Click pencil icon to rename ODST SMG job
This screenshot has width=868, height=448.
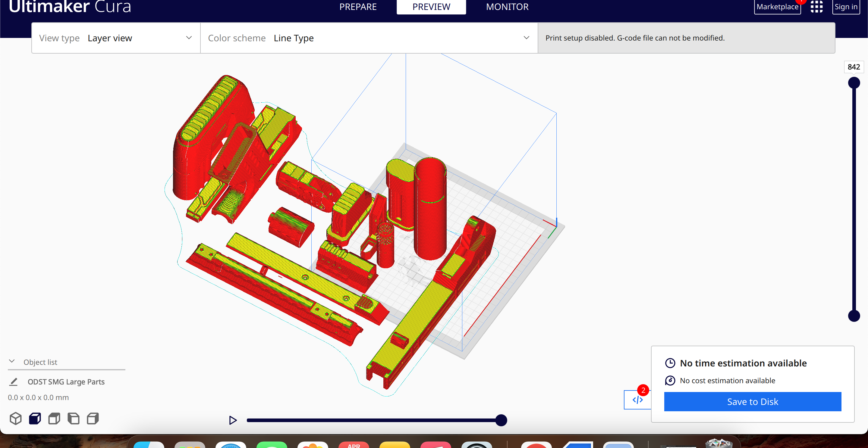pos(14,382)
